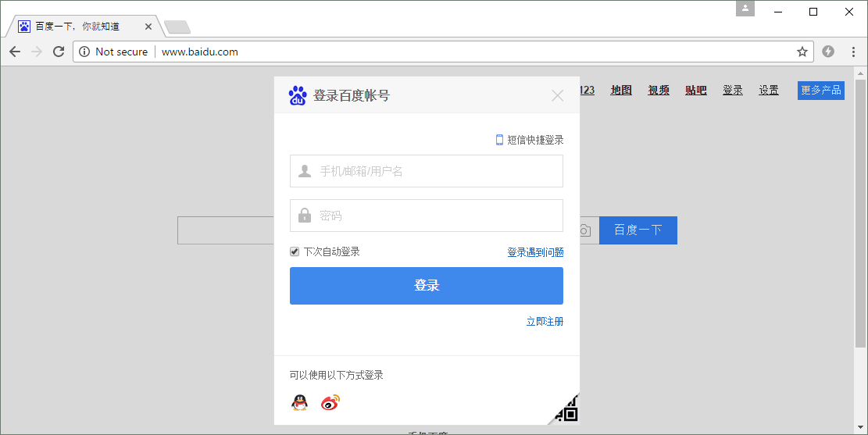Click the Baidu search input box
The image size is (868, 435).
tap(226, 230)
